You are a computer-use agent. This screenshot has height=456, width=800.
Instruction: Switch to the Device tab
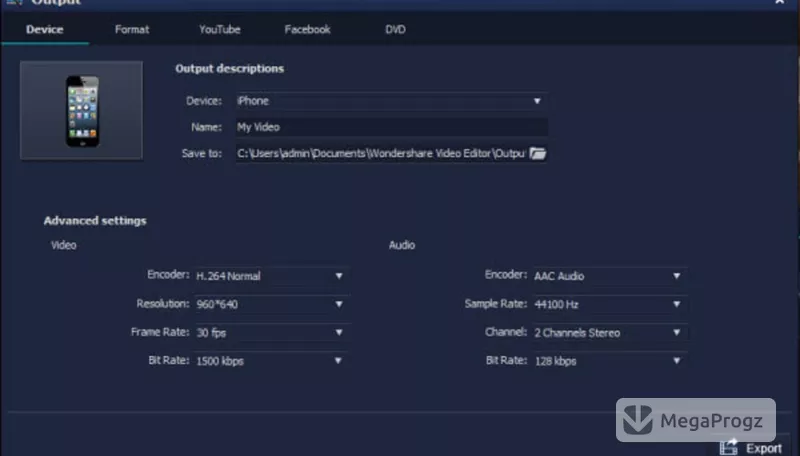point(45,30)
